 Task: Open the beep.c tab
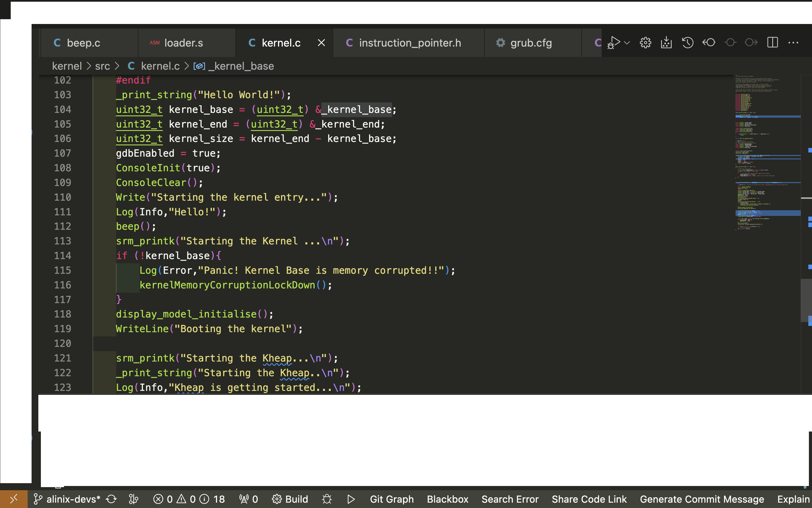89,43
